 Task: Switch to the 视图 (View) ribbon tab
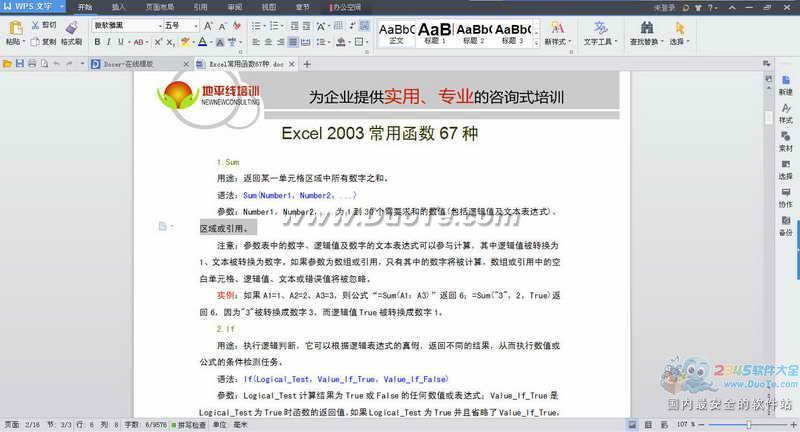pyautogui.click(x=269, y=7)
